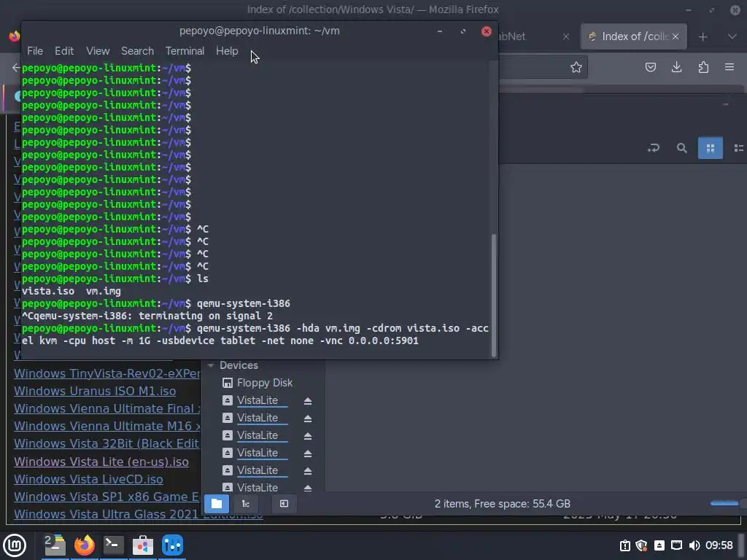The width and height of the screenshot is (747, 560).
Task: Open the volume tray icon
Action: point(694,545)
